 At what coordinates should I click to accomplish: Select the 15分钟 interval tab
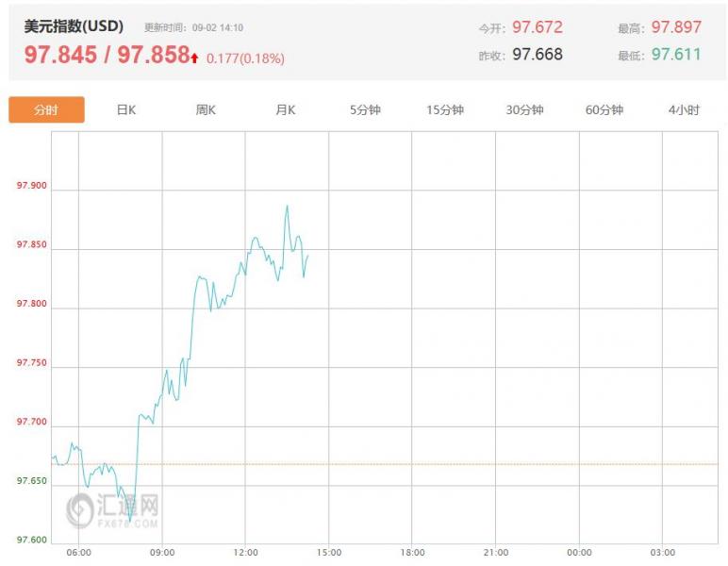[x=445, y=109]
